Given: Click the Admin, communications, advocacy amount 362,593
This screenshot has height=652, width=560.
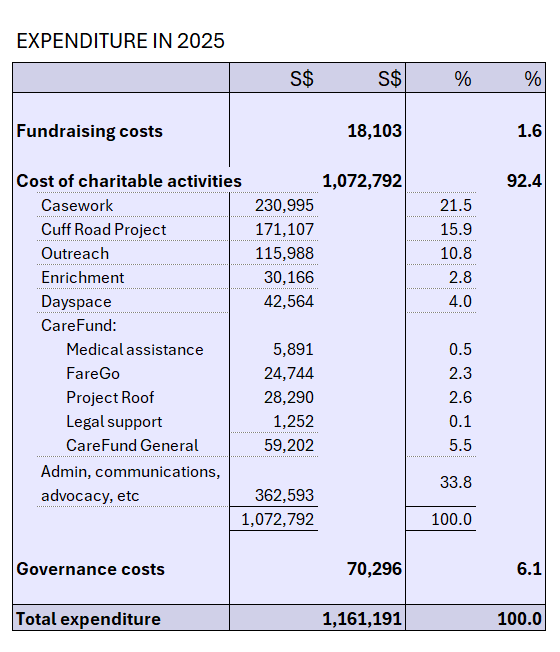Looking at the screenshot, I should [284, 495].
